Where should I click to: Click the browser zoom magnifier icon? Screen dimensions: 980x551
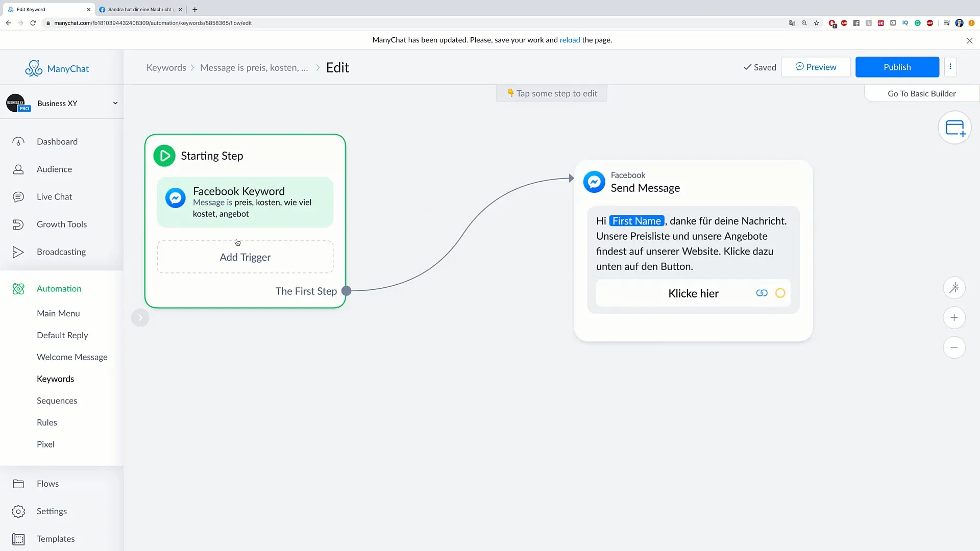tap(804, 23)
